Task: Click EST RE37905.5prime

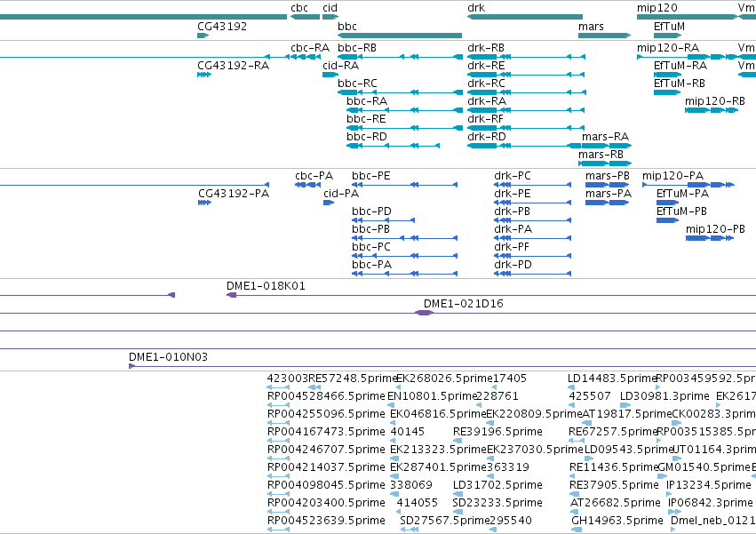Action: (x=613, y=486)
